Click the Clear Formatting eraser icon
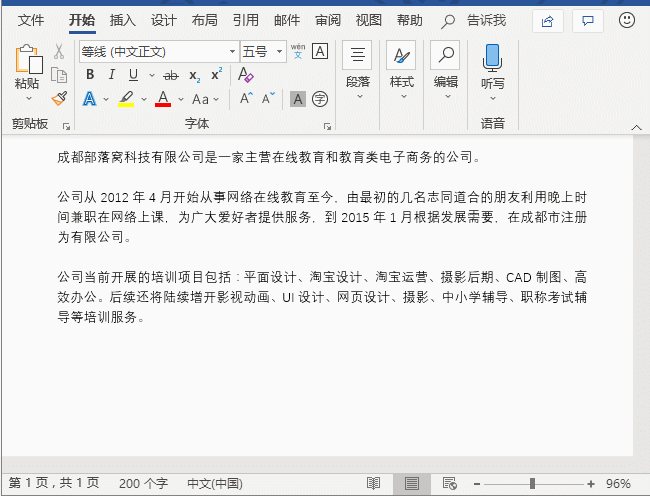 [x=246, y=75]
